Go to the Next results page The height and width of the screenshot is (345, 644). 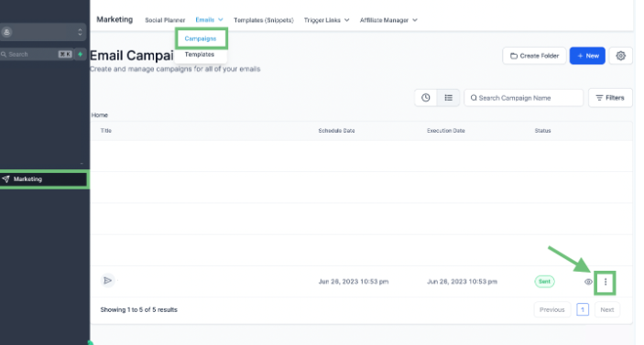pyautogui.click(x=607, y=309)
